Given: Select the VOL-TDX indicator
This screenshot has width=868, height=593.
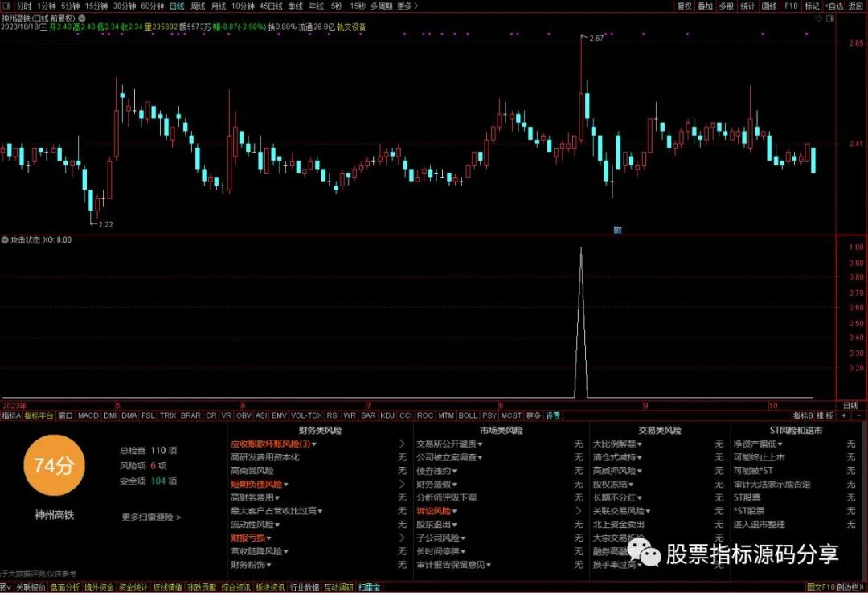Looking at the screenshot, I should 306,415.
